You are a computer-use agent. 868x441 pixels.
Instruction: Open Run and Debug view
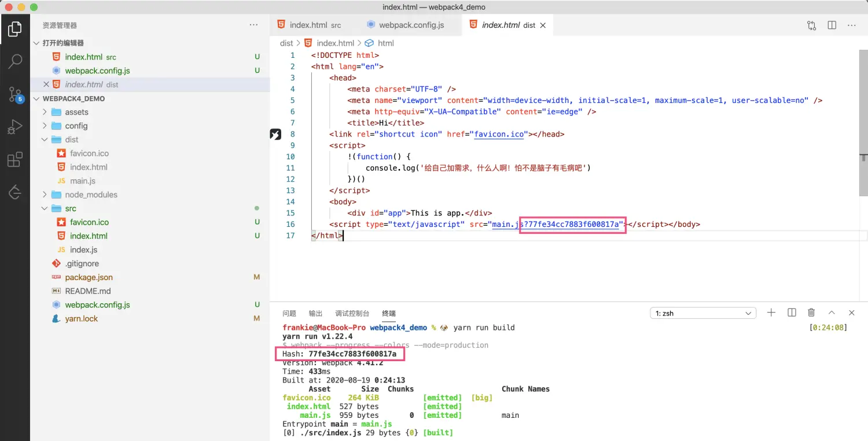tap(15, 127)
